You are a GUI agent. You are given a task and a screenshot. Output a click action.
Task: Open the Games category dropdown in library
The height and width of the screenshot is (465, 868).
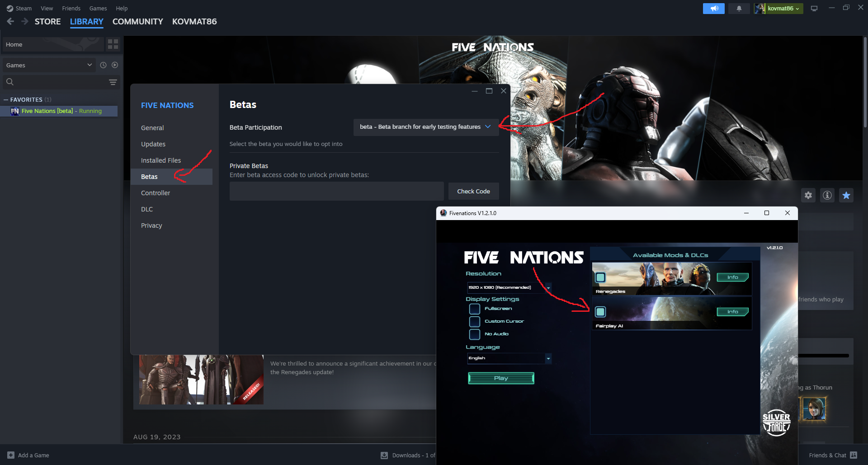click(x=49, y=65)
